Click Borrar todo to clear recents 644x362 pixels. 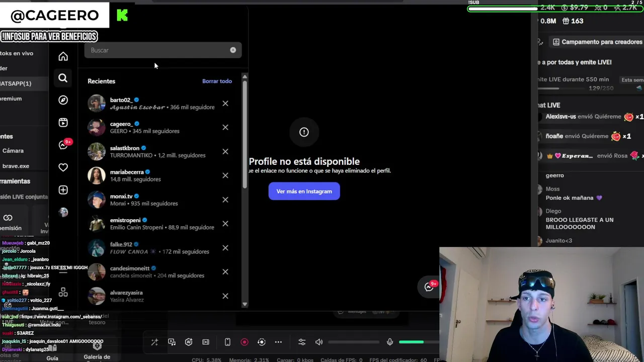pyautogui.click(x=217, y=81)
